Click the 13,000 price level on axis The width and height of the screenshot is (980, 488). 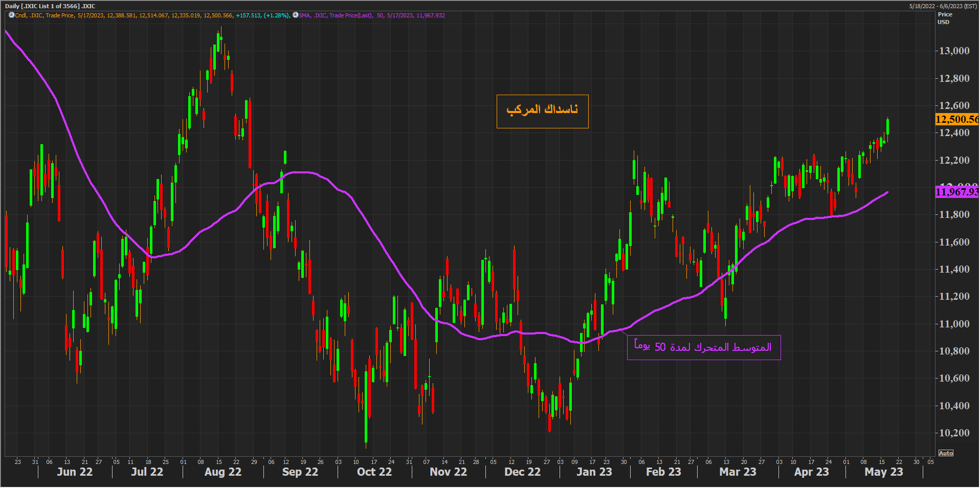(x=954, y=51)
